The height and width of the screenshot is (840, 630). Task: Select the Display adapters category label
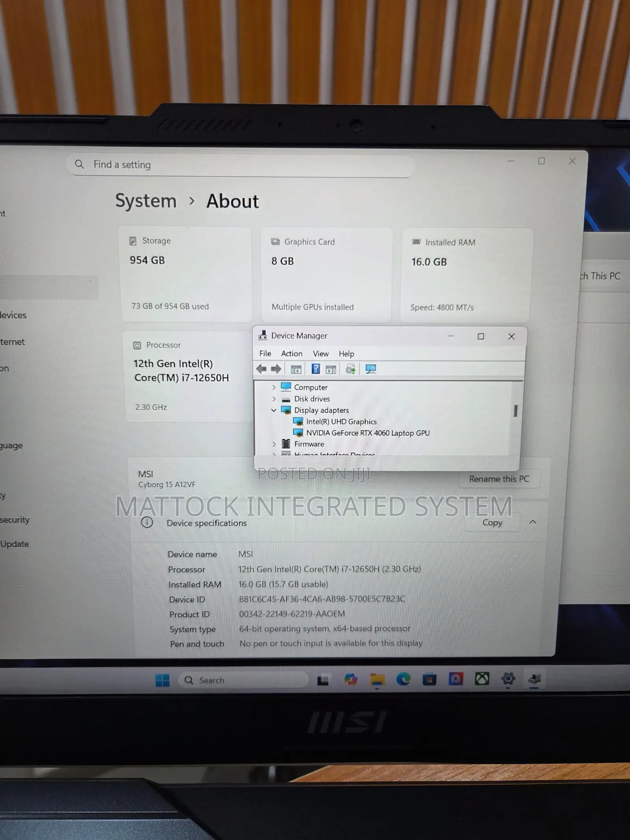[321, 410]
